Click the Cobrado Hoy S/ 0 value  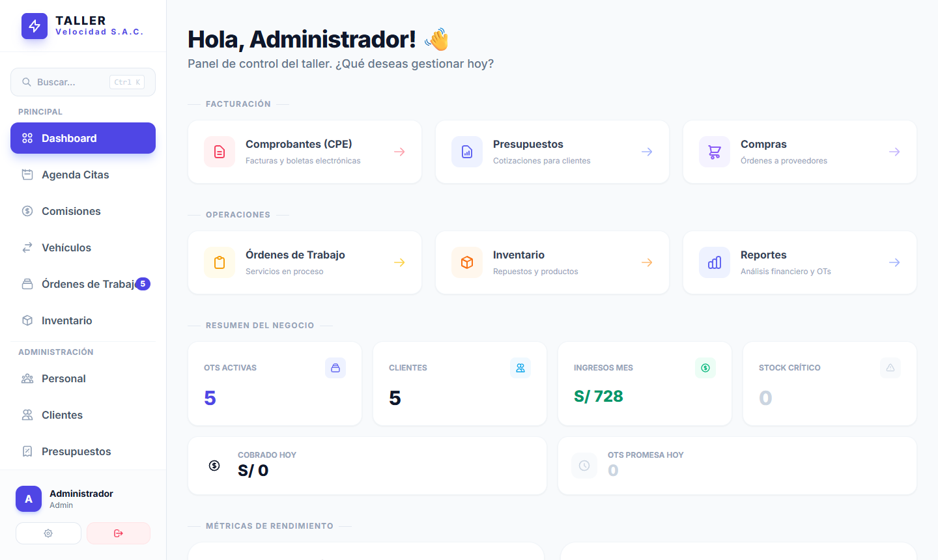(253, 471)
